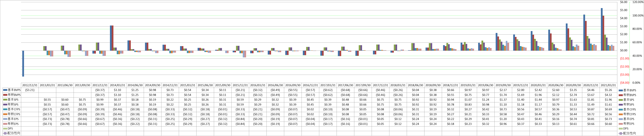The width and height of the screenshot is (644, 136).
Task: Select the 2017/06/30 column header
Action: click(x=345, y=85)
